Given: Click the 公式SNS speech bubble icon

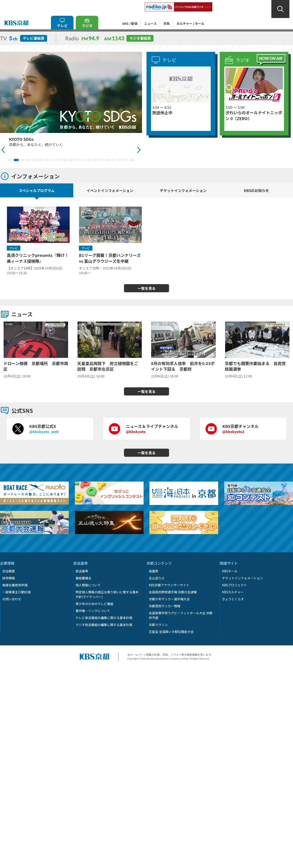Looking at the screenshot, I should 5,410.
